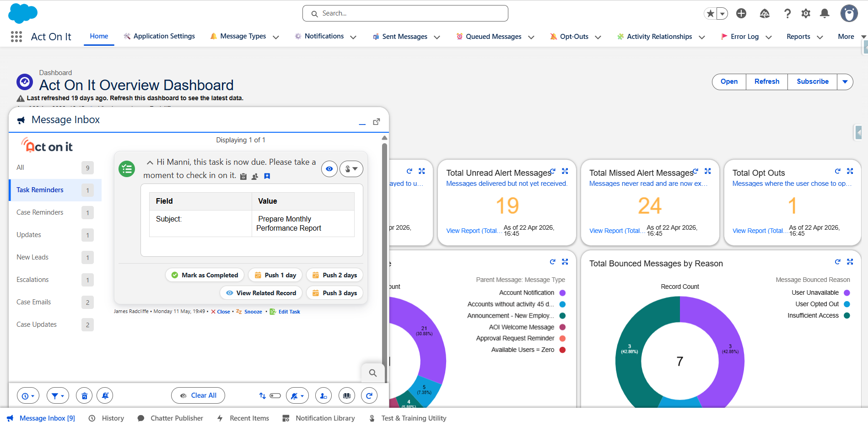Click the global Search field
This screenshot has height=427, width=868.
(405, 13)
